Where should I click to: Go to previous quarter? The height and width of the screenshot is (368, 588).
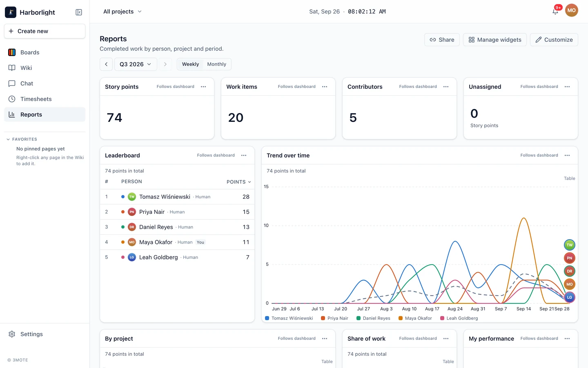[x=106, y=64]
